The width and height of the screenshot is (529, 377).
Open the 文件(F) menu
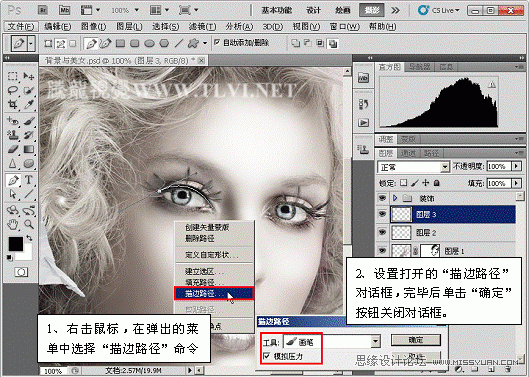[21, 26]
